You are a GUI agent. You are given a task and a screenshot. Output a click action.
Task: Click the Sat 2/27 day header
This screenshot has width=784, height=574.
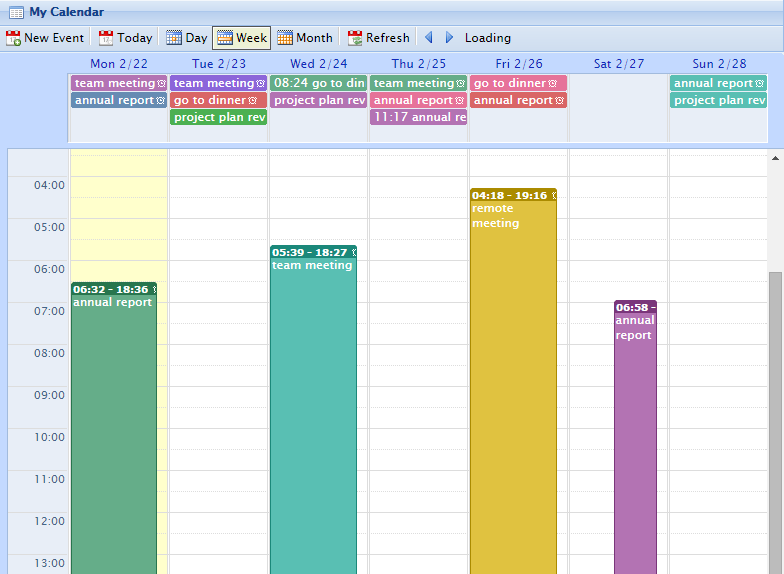point(618,64)
